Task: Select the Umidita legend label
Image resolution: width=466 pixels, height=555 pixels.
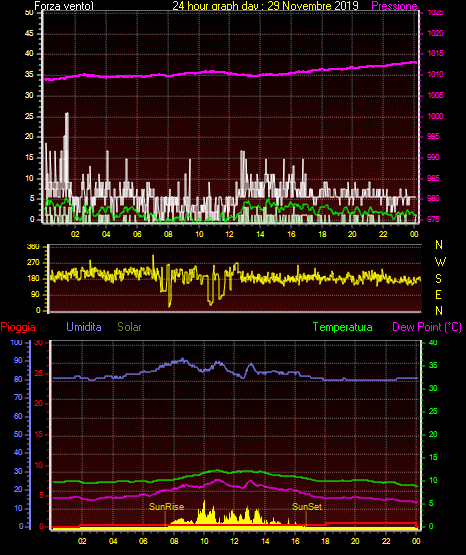Action: click(84, 326)
